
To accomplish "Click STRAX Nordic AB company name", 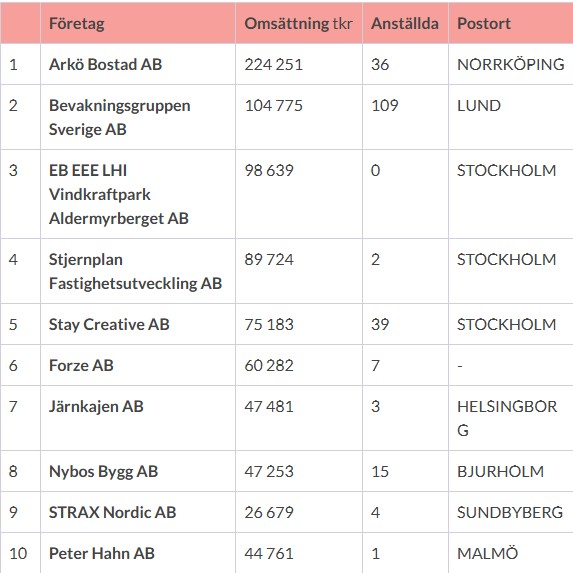I will click(113, 512).
